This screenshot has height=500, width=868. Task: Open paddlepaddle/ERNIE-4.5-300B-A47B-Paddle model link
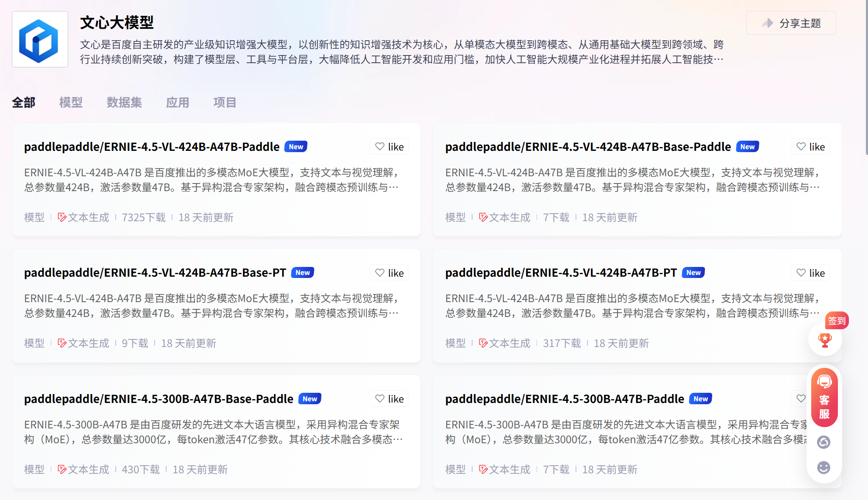point(565,399)
